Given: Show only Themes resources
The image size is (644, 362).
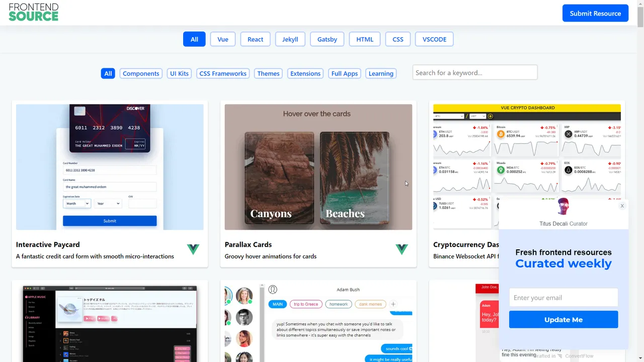Looking at the screenshot, I should 268,73.
